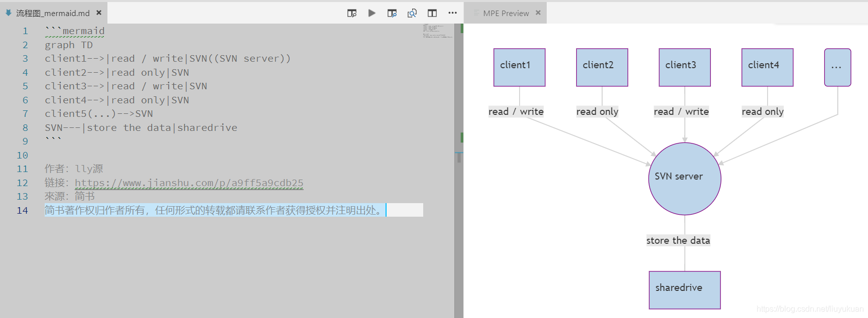Screen dimensions: 868x318
Task: Click the '...' node in the diagram
Action: pos(837,67)
